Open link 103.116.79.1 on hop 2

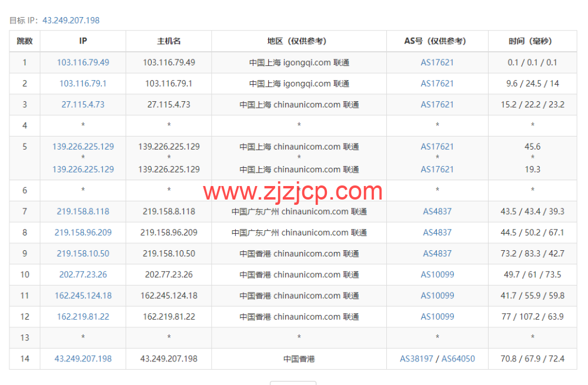coord(82,83)
